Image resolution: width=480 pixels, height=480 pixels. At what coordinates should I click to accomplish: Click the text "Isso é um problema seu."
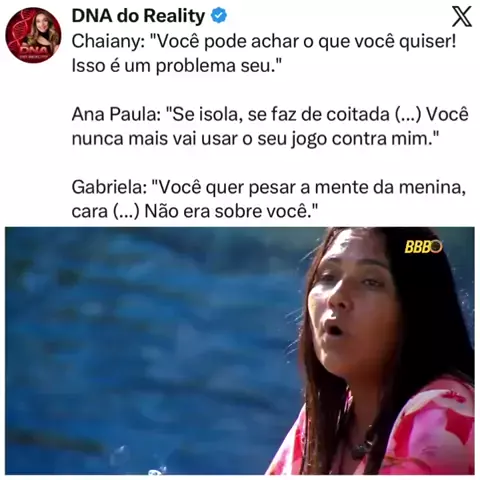pos(177,66)
